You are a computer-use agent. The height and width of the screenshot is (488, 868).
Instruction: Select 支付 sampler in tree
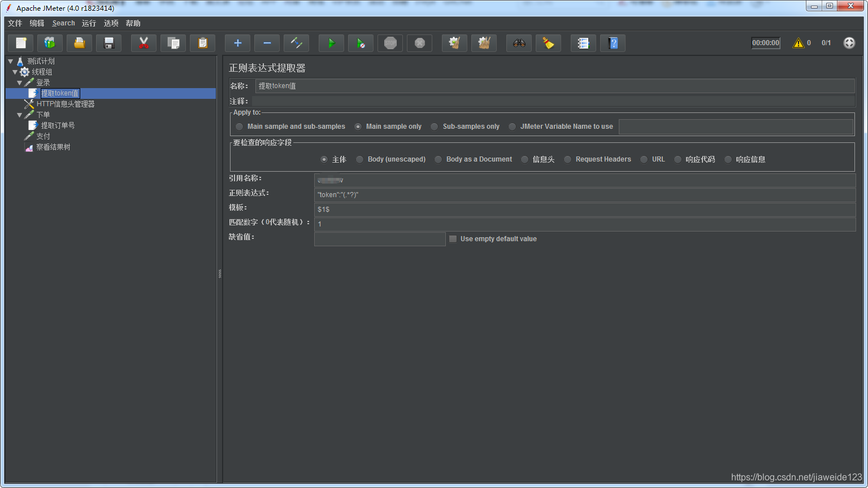pos(43,136)
